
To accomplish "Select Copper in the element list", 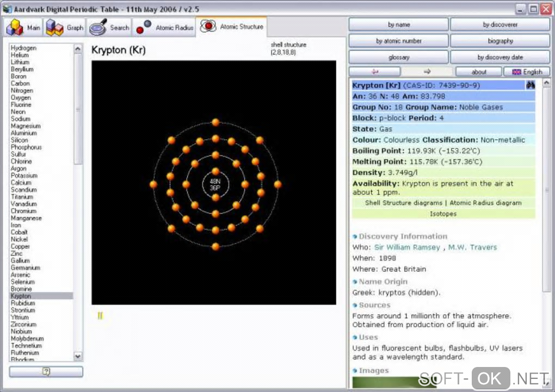I will tap(41, 246).
